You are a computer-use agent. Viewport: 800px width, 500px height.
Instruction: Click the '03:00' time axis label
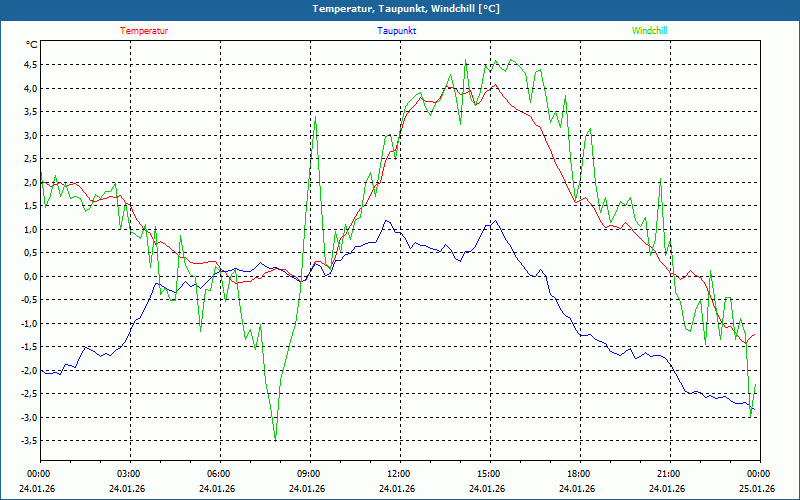click(x=129, y=474)
